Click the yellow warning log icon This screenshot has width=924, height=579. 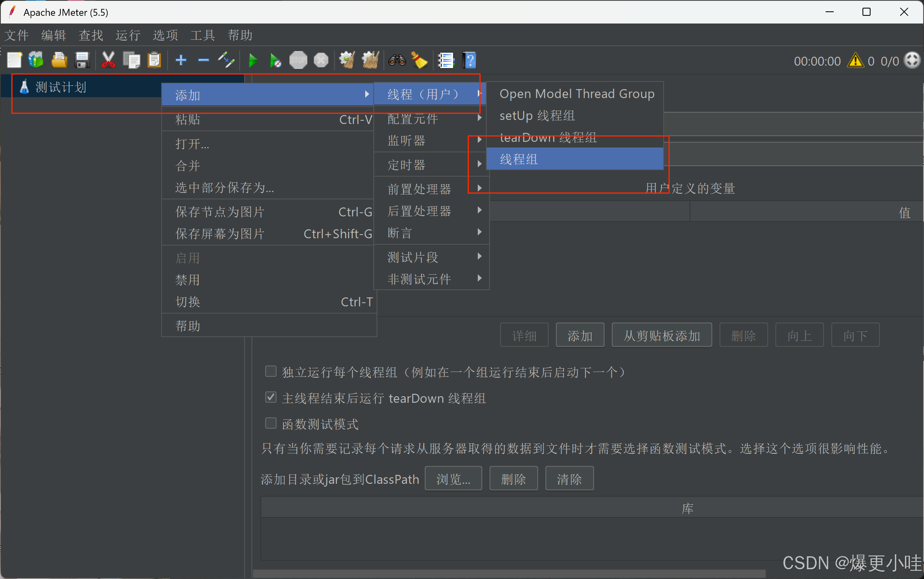pos(856,61)
